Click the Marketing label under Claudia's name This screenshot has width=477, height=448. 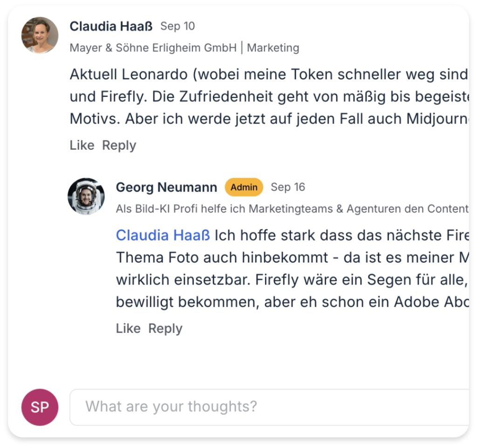273,48
